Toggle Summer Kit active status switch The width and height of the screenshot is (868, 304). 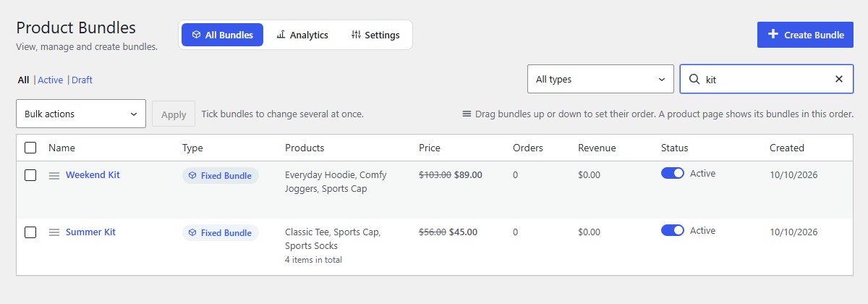pos(673,230)
